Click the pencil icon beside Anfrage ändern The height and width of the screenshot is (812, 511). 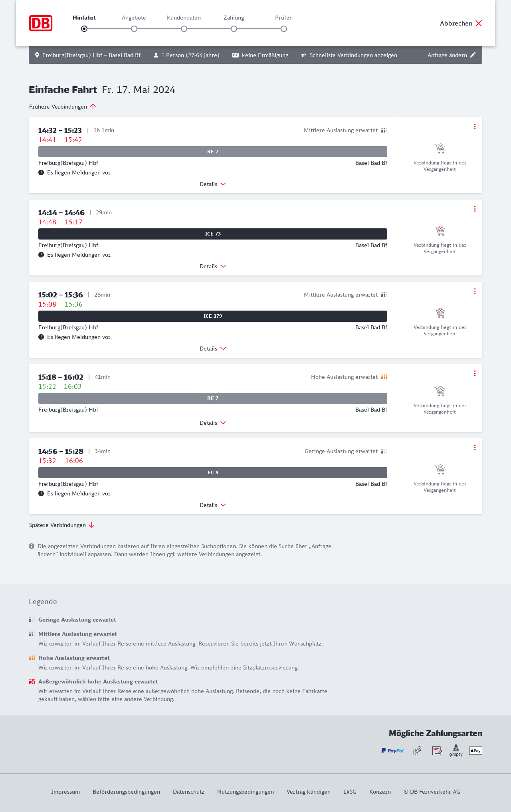coord(473,55)
